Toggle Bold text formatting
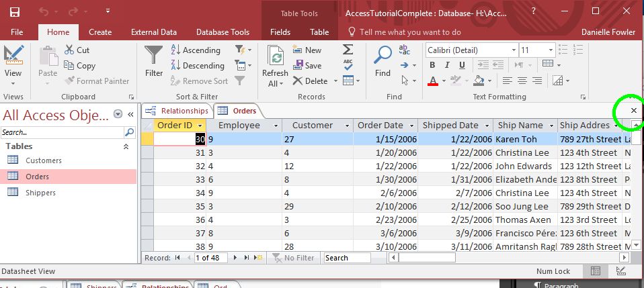The image size is (644, 288). [x=432, y=65]
